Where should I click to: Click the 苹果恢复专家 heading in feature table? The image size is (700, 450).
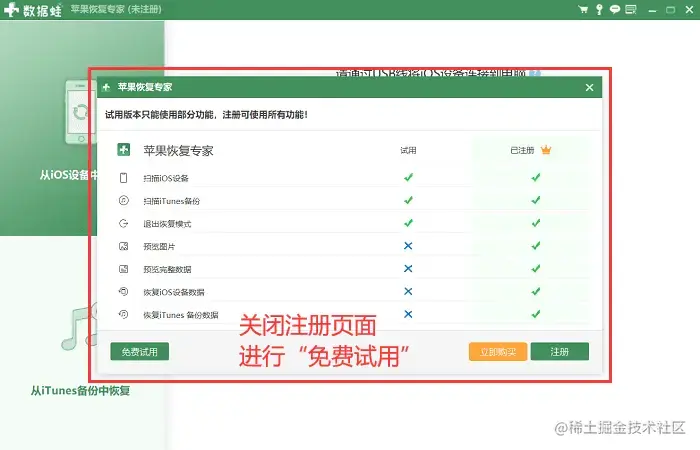tap(178, 150)
